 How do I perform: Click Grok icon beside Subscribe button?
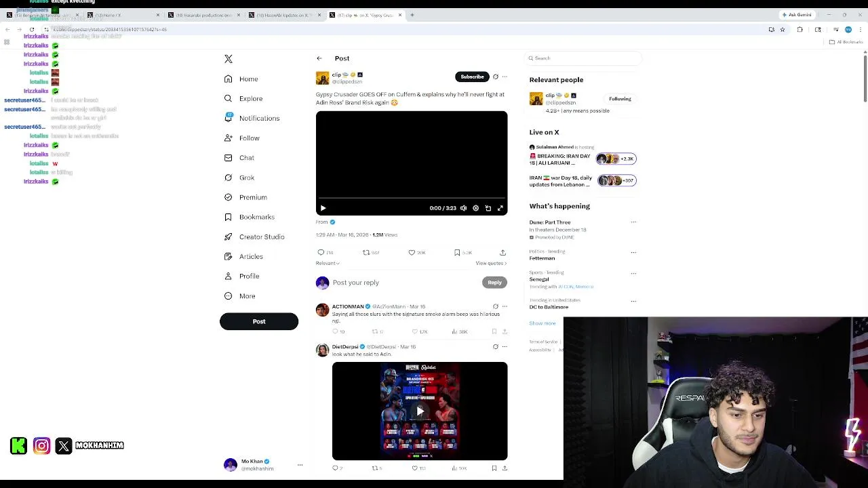[x=496, y=77]
